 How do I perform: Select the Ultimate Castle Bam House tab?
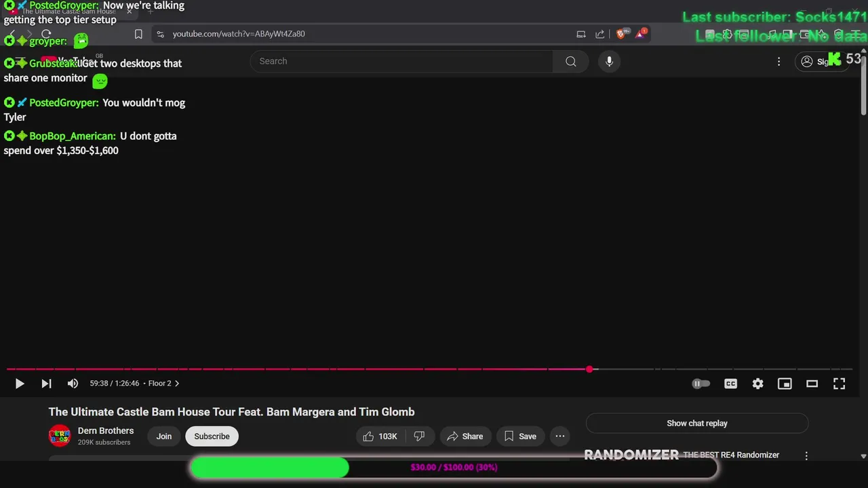coord(68,12)
